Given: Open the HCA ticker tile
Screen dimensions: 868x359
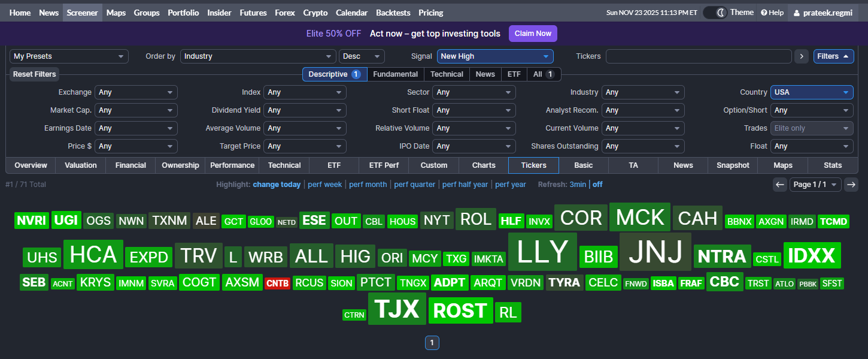Looking at the screenshot, I should click(x=93, y=255).
